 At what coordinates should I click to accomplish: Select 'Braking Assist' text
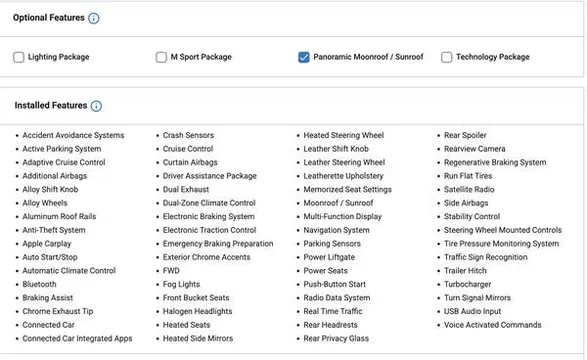click(48, 298)
